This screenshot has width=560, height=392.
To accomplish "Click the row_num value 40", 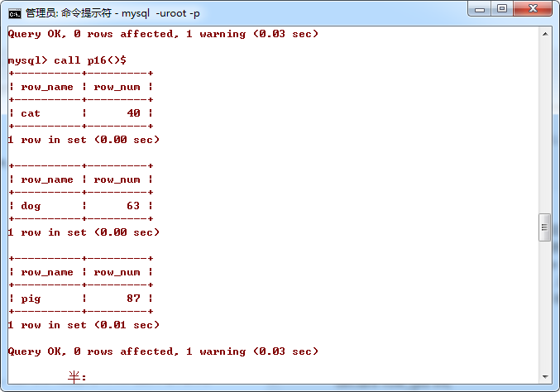I will click(x=133, y=113).
